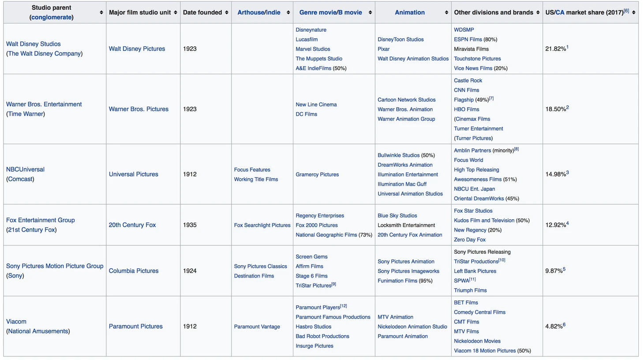
Task: Open the HBO Films link
Action: 466,109
